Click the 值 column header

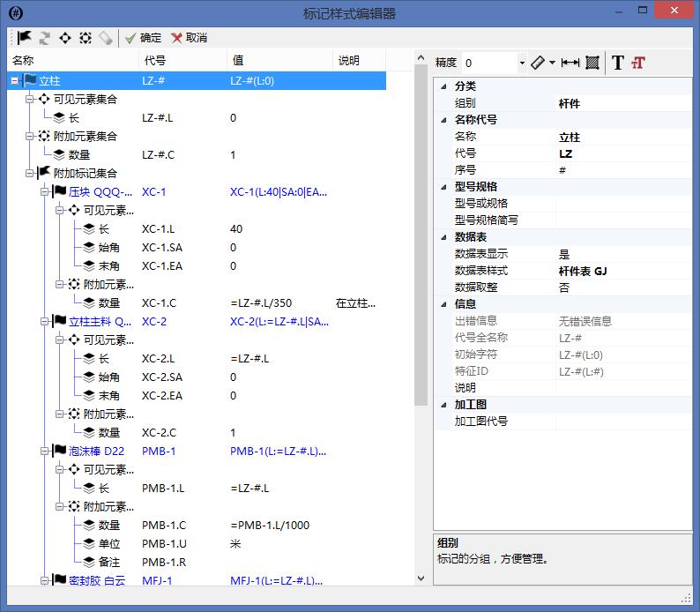(279, 60)
